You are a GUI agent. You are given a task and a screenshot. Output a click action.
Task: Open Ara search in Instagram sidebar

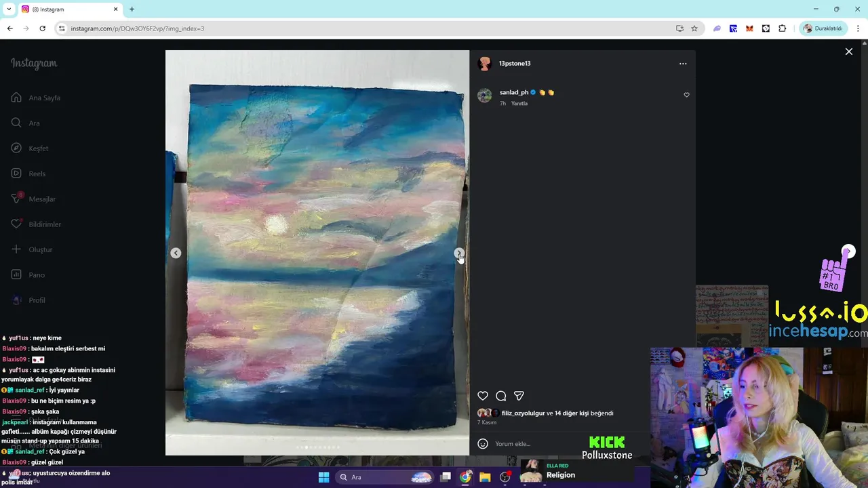click(x=25, y=123)
